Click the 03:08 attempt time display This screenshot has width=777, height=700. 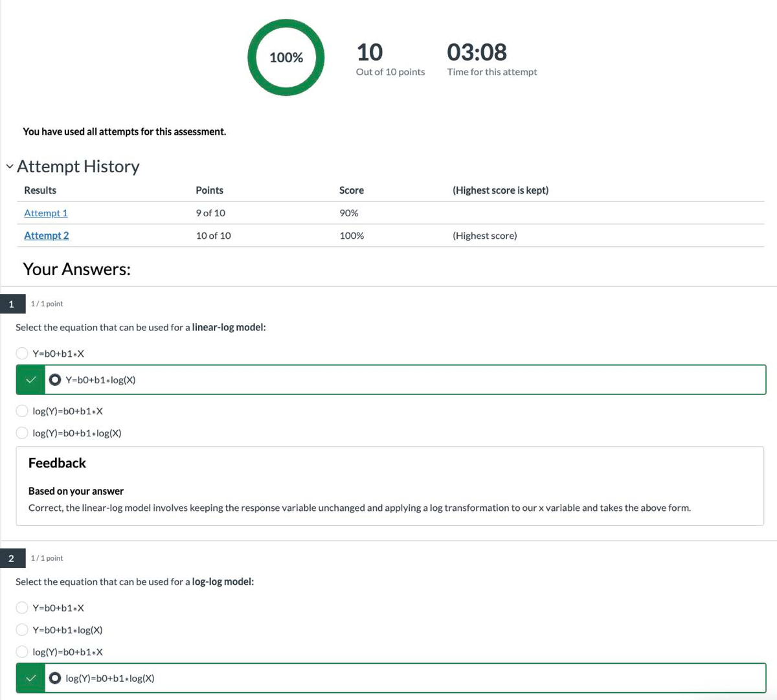[x=477, y=52]
